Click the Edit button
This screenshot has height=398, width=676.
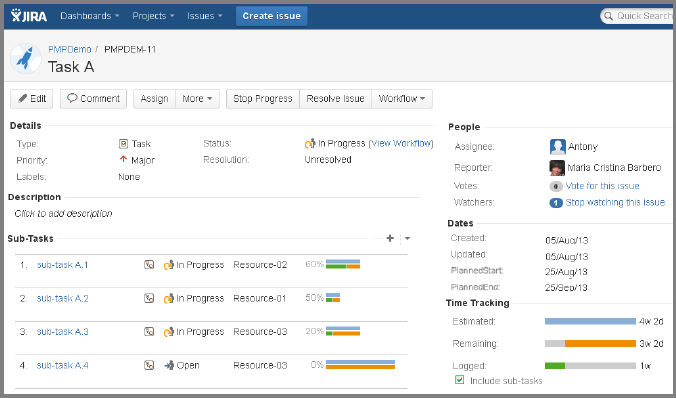(x=31, y=99)
